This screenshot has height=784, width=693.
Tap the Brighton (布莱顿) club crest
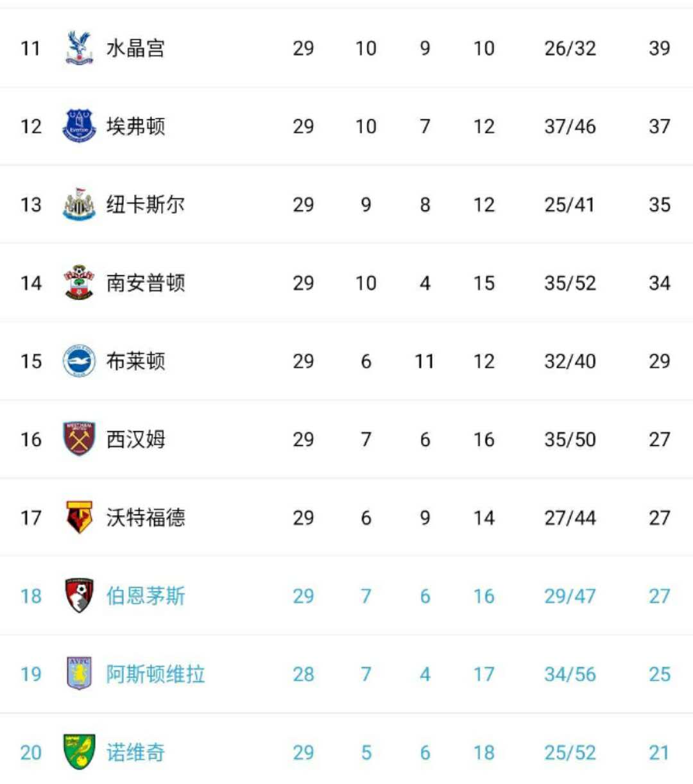(79, 361)
